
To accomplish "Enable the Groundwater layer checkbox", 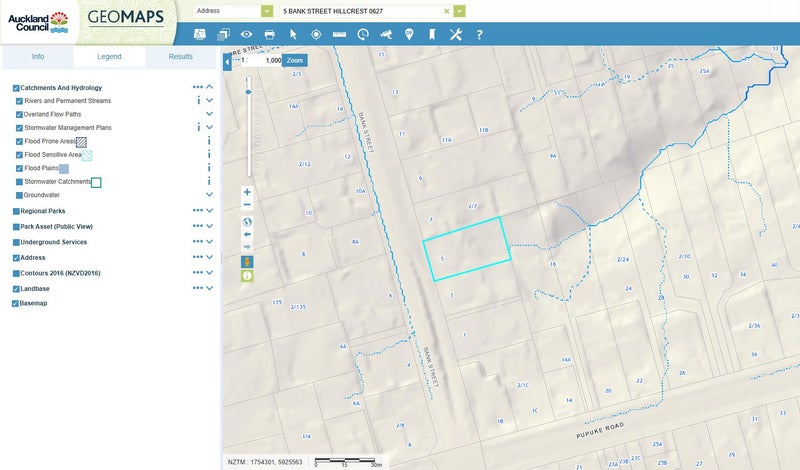I will pyautogui.click(x=19, y=196).
